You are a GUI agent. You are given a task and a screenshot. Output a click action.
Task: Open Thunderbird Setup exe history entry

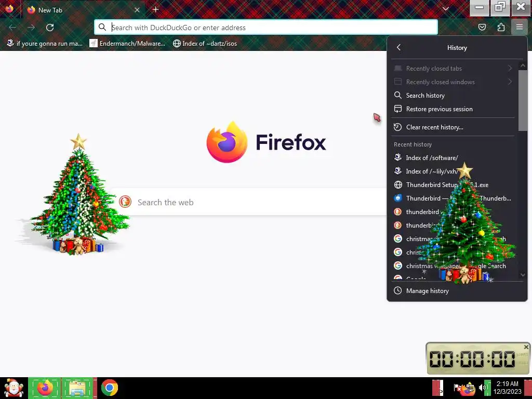pos(453,185)
